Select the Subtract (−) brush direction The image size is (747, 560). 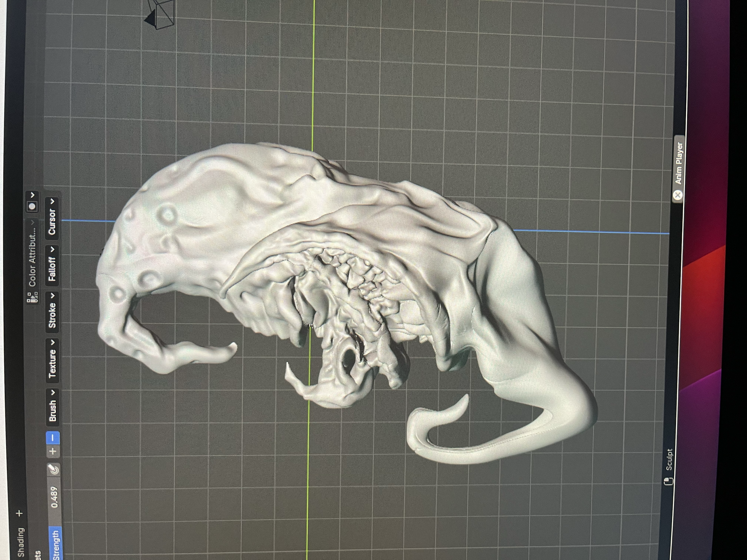pos(53,438)
